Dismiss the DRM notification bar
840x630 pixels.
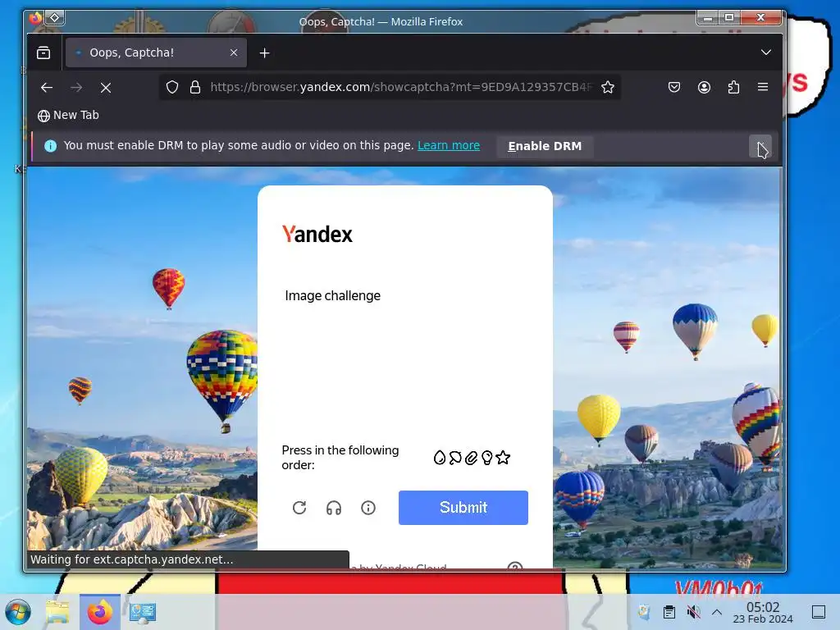[760, 146]
